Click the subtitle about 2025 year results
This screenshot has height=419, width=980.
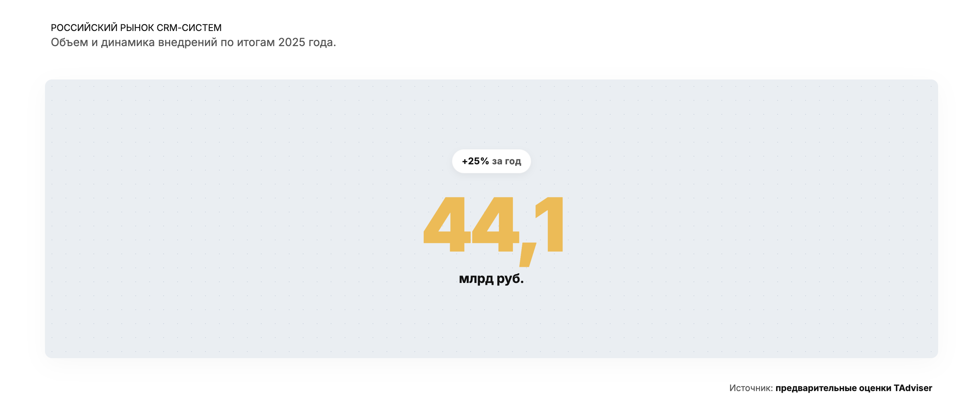193,42
